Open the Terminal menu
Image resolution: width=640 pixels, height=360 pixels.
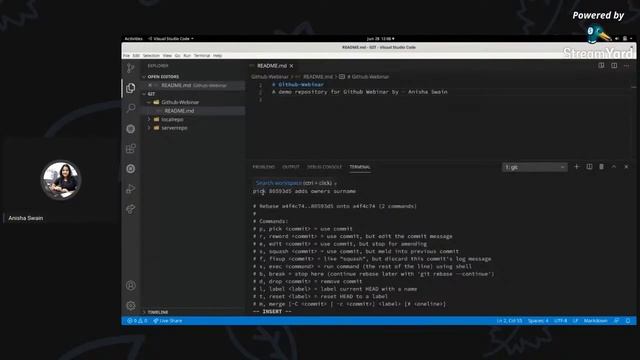point(202,56)
